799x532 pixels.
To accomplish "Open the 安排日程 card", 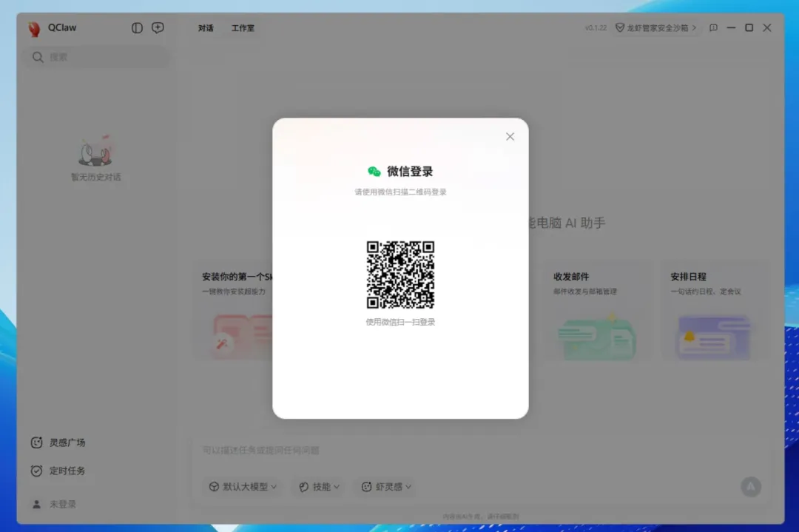I will coord(715,311).
